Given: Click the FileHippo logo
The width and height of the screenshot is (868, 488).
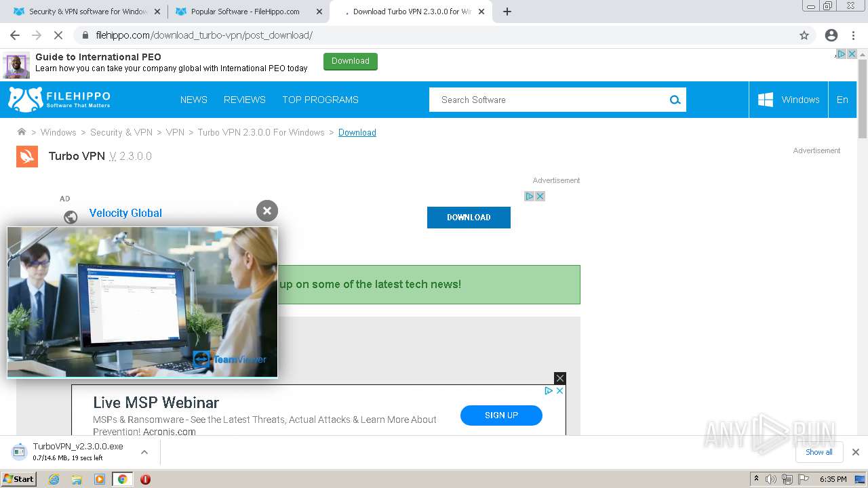Looking at the screenshot, I should [x=59, y=100].
